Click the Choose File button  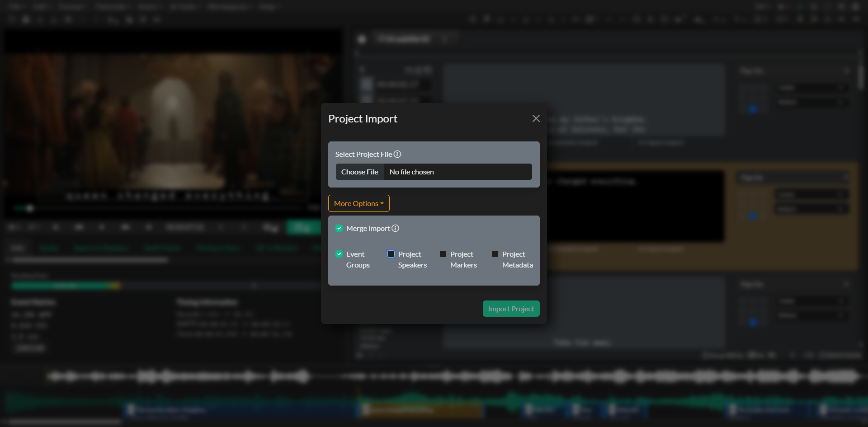tap(360, 172)
